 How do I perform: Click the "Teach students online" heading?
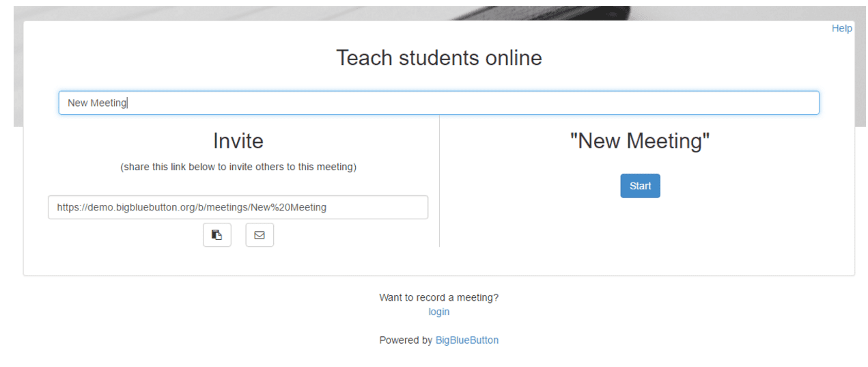pyautogui.click(x=438, y=57)
